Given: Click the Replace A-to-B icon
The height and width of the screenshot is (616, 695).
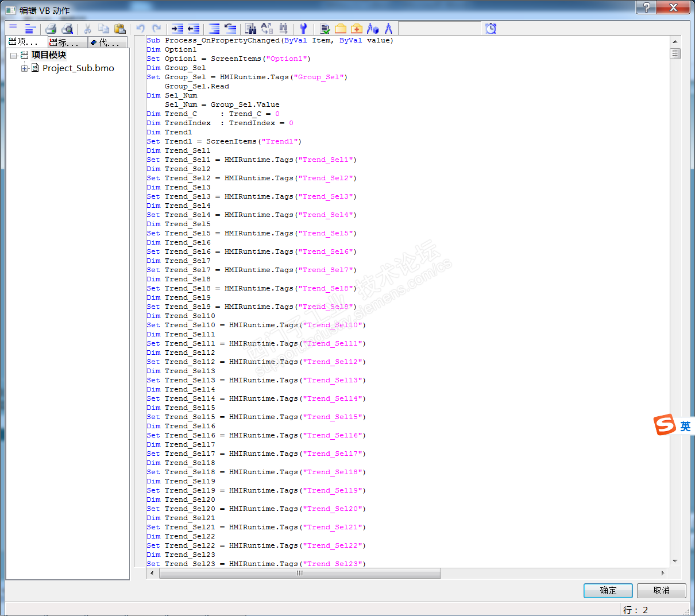Looking at the screenshot, I should [x=267, y=28].
